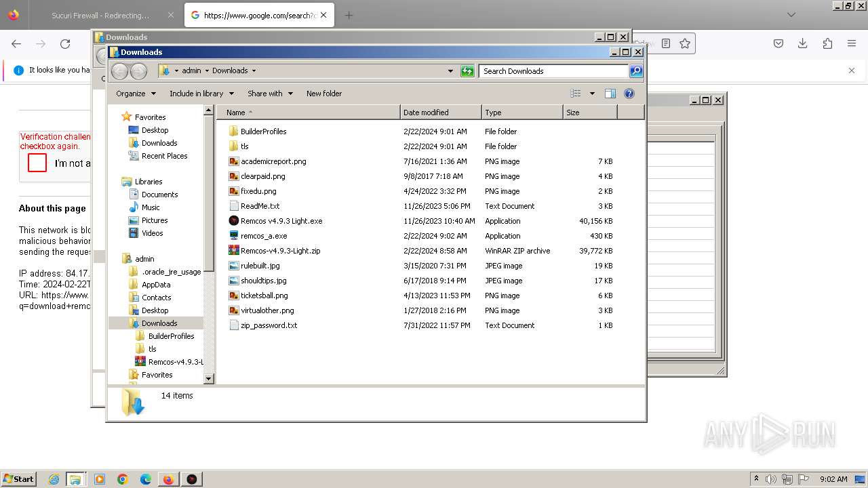
Task: Expand dropdown arrow after Downloads in breadcrumb
Action: point(254,70)
